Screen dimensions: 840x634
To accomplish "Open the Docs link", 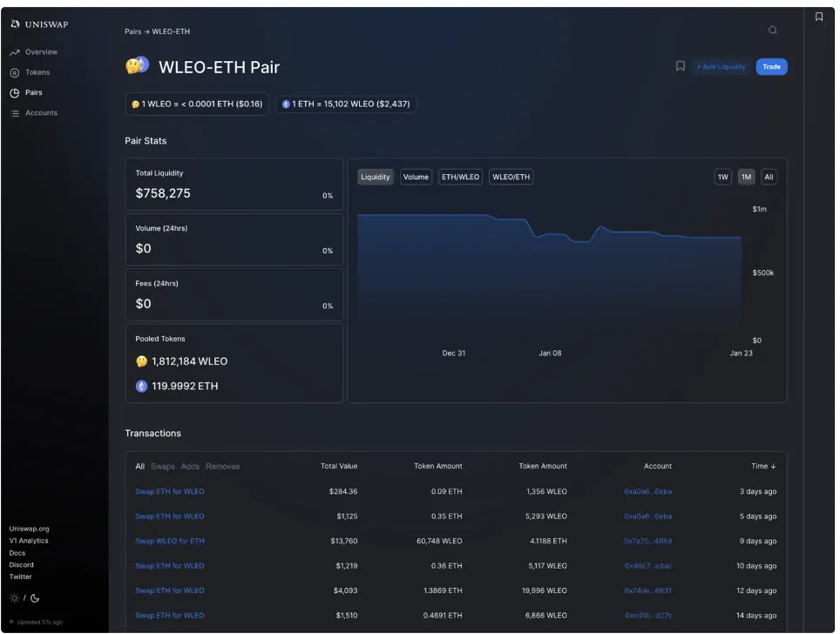I will (17, 553).
